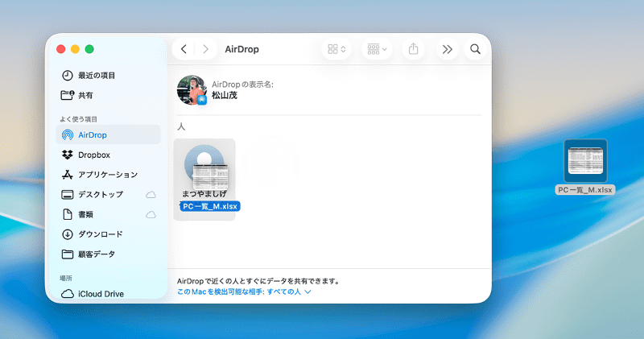The image size is (644, 339).
Task: Click the iCloud status icon beside デスクトップ
Action: 151,194
